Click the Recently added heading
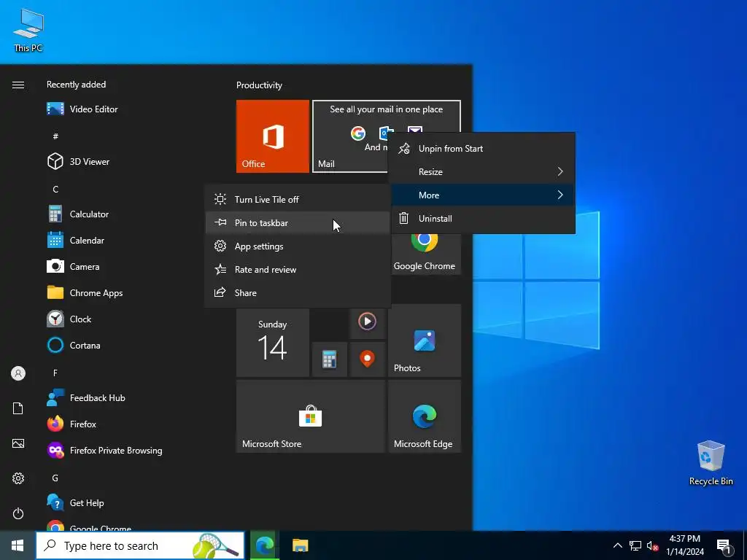Image resolution: width=747 pixels, height=560 pixels. tap(76, 85)
